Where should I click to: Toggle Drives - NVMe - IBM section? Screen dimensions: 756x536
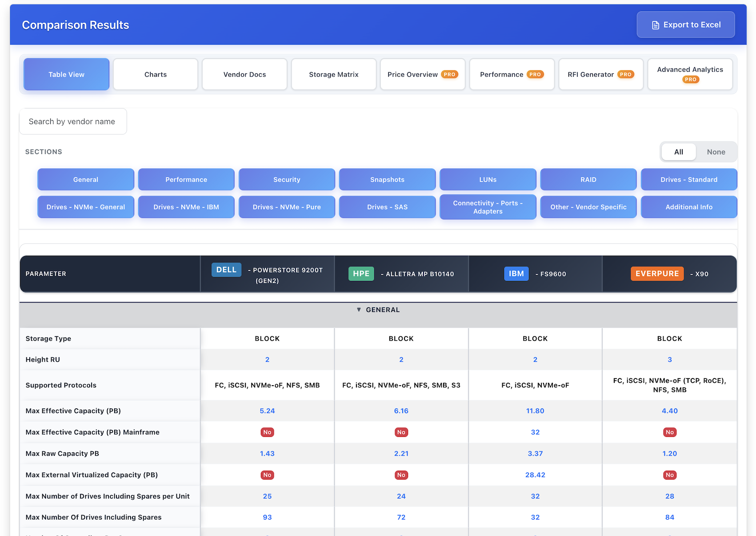click(x=186, y=207)
